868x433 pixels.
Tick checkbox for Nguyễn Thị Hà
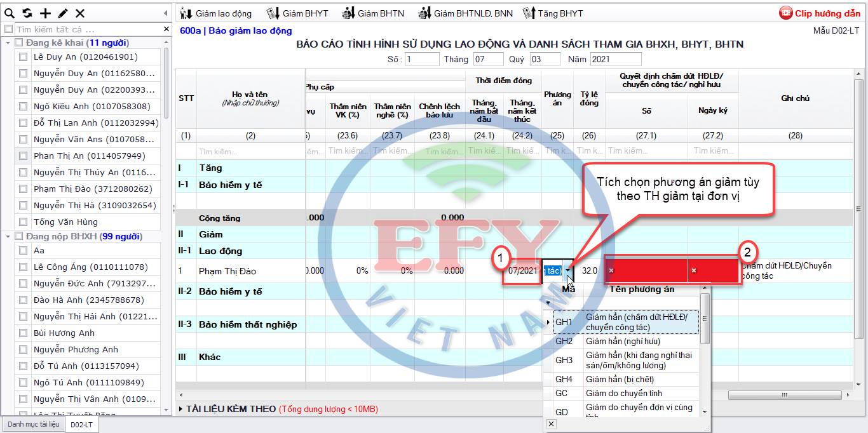click(24, 205)
